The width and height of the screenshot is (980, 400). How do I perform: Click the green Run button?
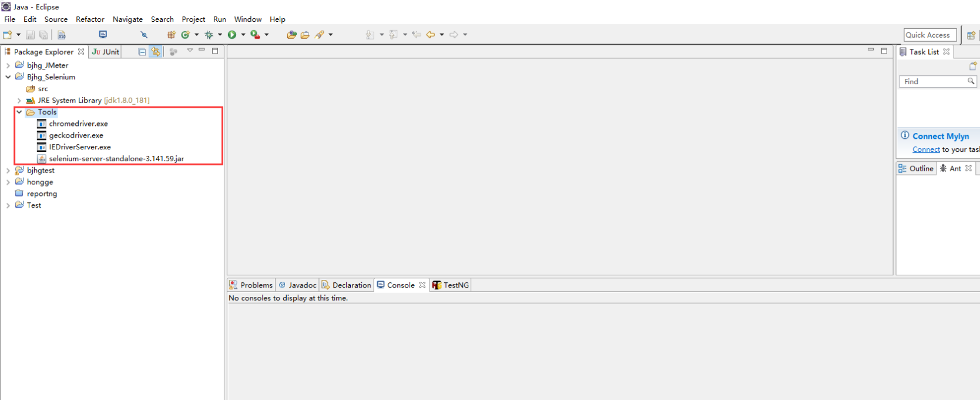pos(232,35)
